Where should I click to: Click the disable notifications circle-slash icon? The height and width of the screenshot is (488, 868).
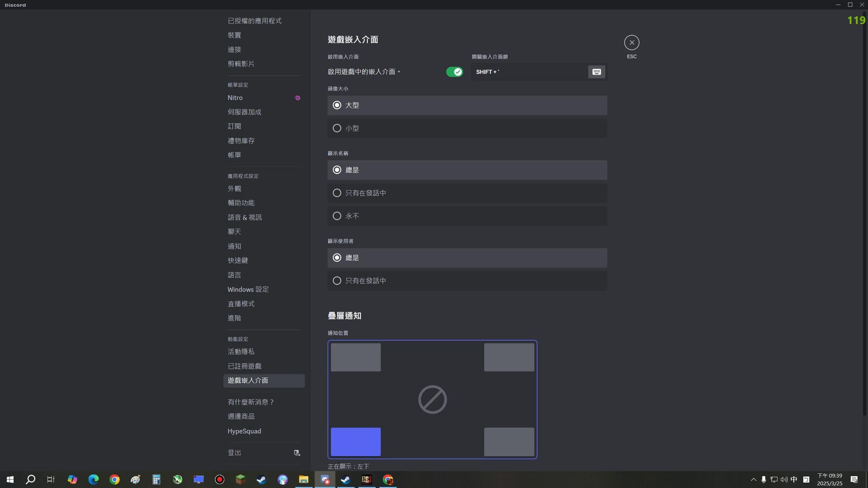click(x=432, y=399)
